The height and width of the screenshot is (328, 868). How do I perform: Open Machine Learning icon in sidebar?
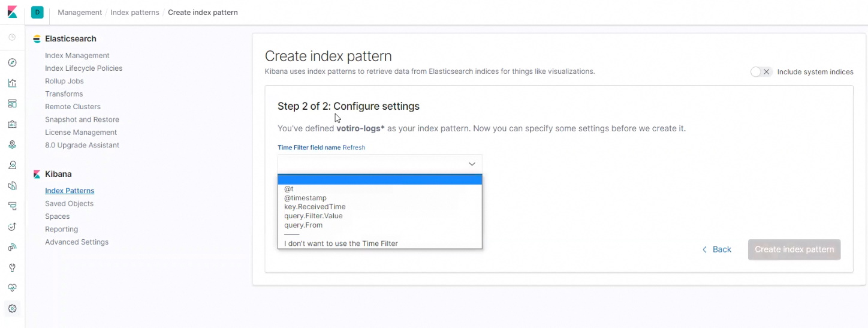coord(12,165)
